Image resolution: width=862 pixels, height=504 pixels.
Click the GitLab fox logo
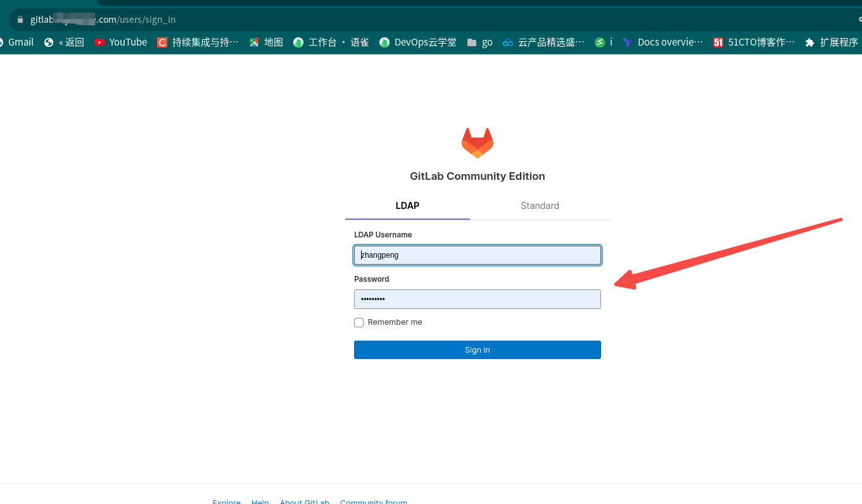(477, 142)
